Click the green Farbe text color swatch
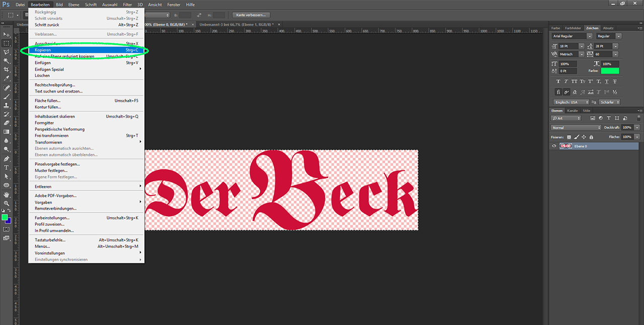 point(610,71)
